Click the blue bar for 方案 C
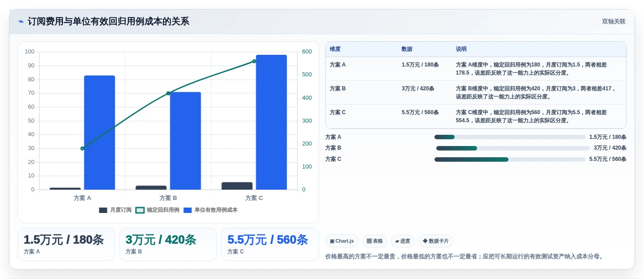 (x=272, y=122)
